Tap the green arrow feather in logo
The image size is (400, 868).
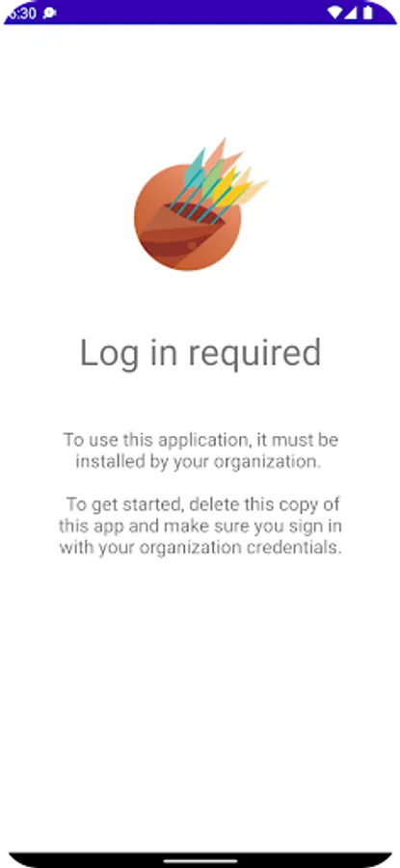[212, 178]
